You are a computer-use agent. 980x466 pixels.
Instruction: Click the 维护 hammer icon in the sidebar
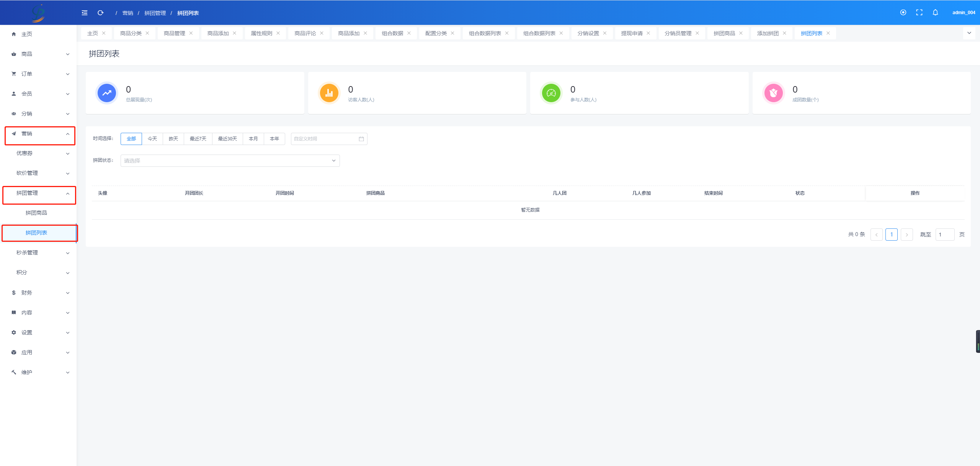tap(14, 372)
